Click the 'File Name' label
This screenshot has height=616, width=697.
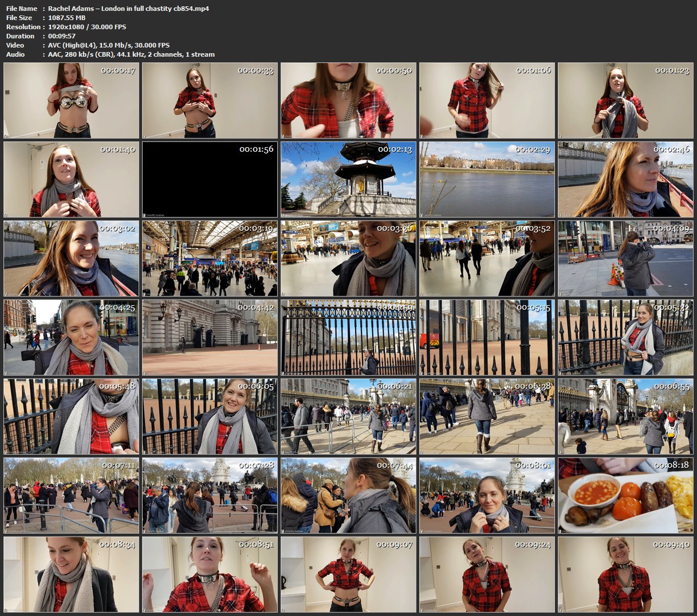click(x=22, y=9)
